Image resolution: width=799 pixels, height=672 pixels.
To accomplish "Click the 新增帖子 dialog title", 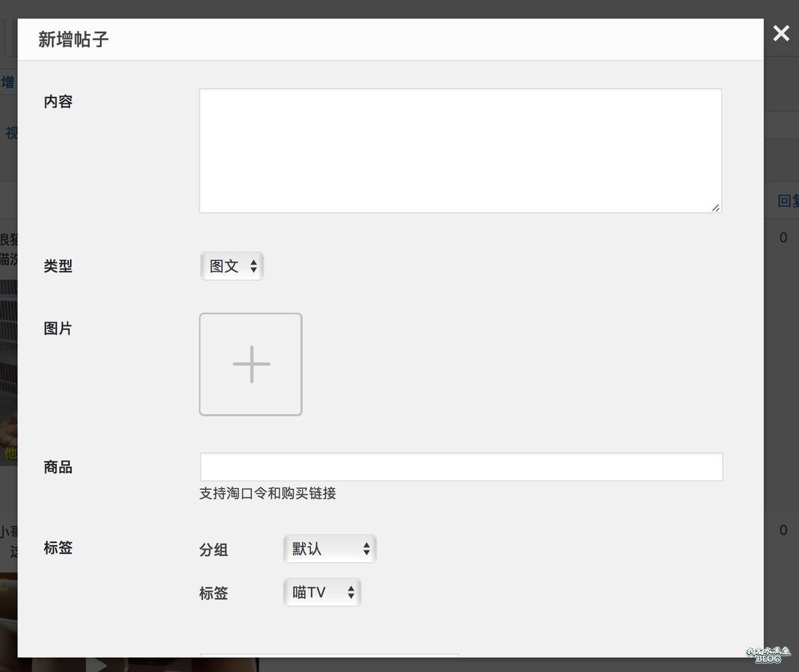I will [x=73, y=40].
